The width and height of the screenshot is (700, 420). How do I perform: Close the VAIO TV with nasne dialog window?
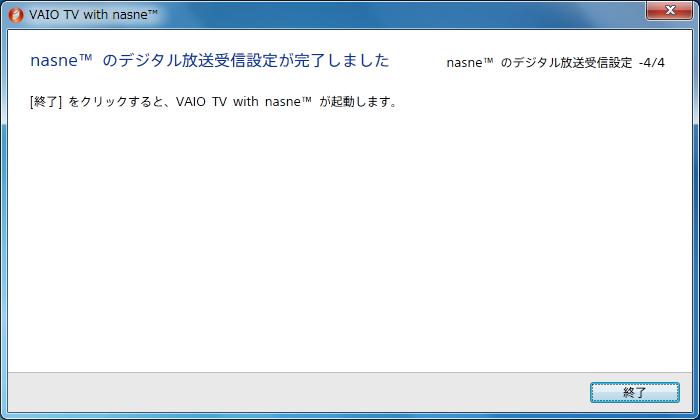tap(669, 10)
